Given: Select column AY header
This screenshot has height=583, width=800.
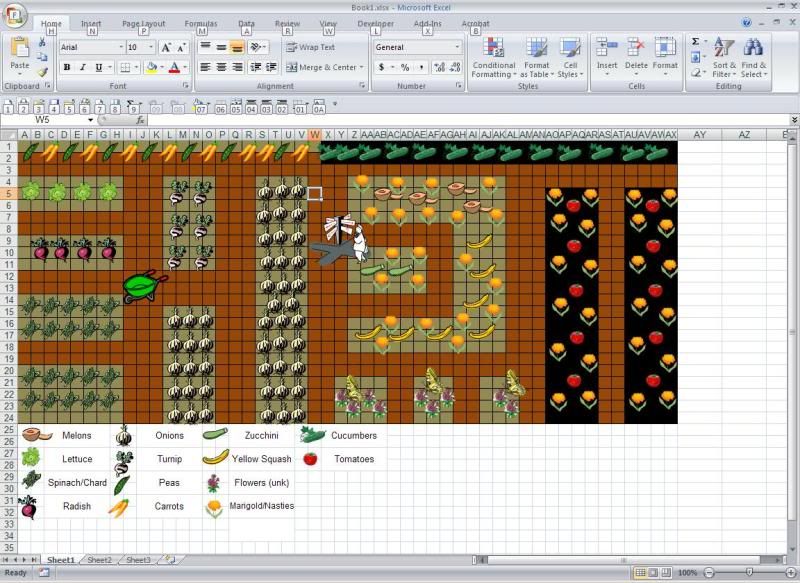Looking at the screenshot, I should (699, 135).
